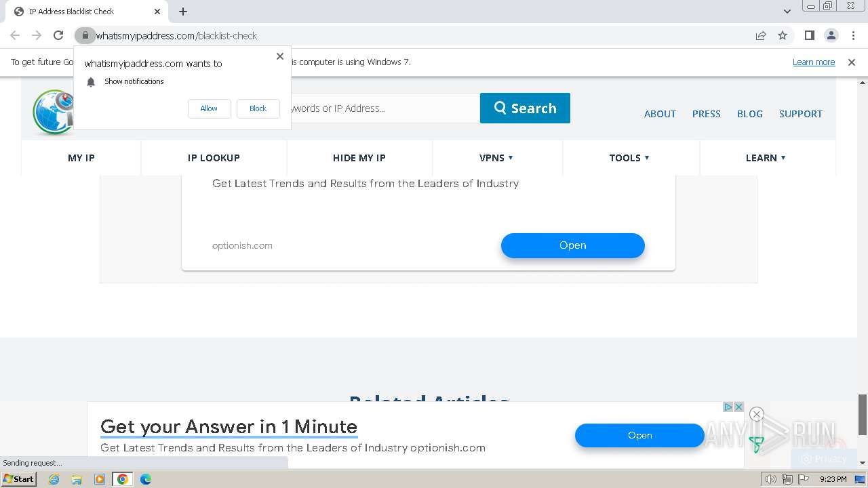Open the Action Center flag tray icon
Screen dimensions: 868x488
[803, 479]
